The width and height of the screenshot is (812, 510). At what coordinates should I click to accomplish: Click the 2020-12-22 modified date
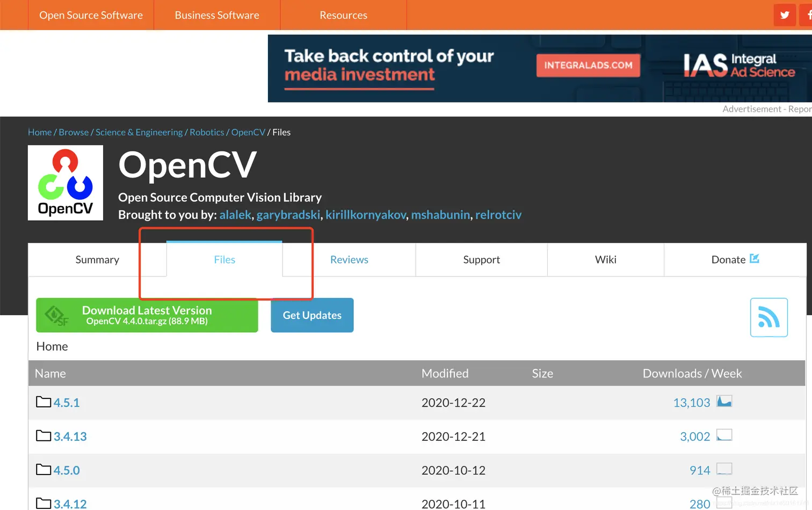coord(453,403)
